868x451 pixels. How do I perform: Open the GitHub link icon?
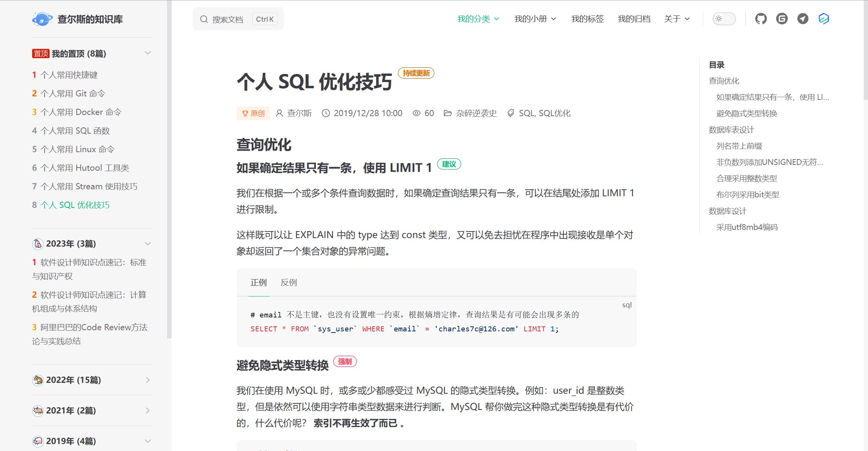click(761, 19)
